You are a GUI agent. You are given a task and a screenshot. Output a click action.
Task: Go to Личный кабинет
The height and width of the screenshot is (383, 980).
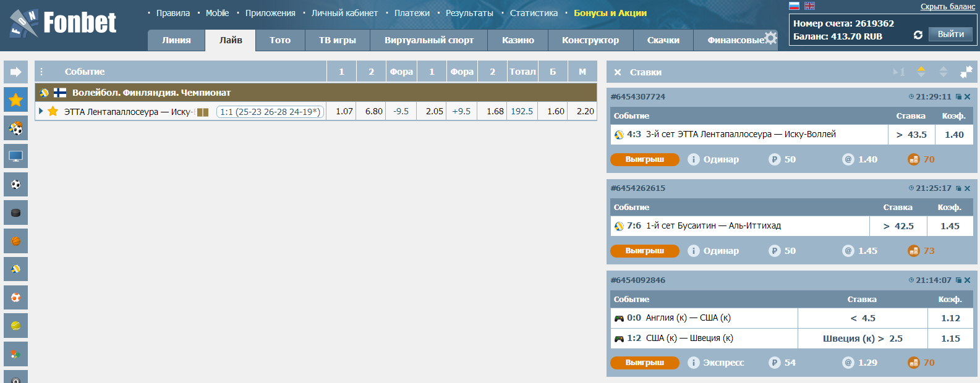344,13
